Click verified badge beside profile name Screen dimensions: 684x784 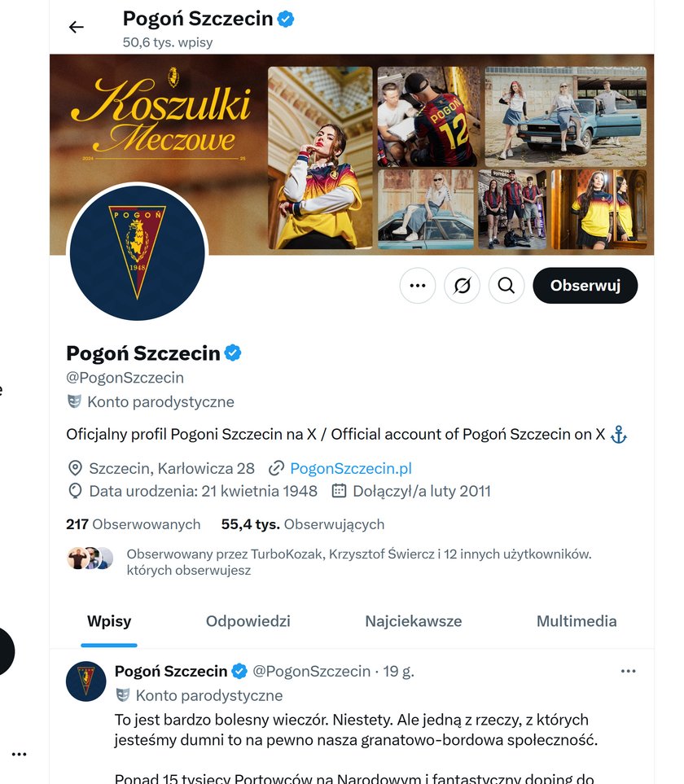(x=233, y=353)
